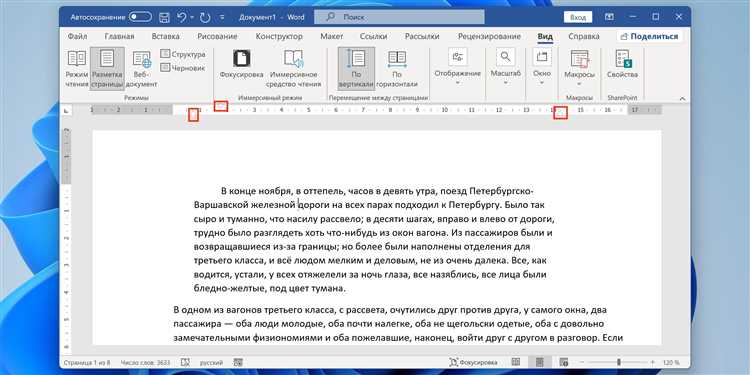750x375 pixels.
Task: Click Число слов: 3633 counter
Action: coord(146,362)
